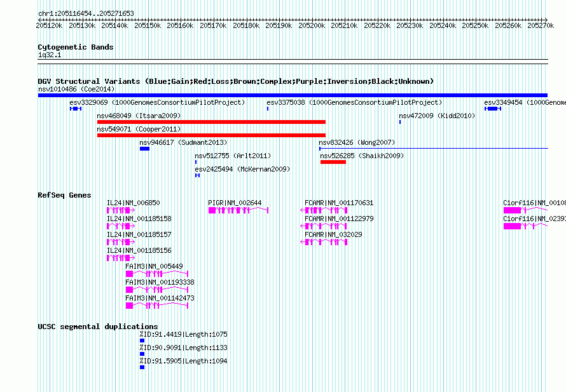Select the nsv468049 (Itsara2009) red loss bar
This screenshot has height=392, width=566.
211,122
